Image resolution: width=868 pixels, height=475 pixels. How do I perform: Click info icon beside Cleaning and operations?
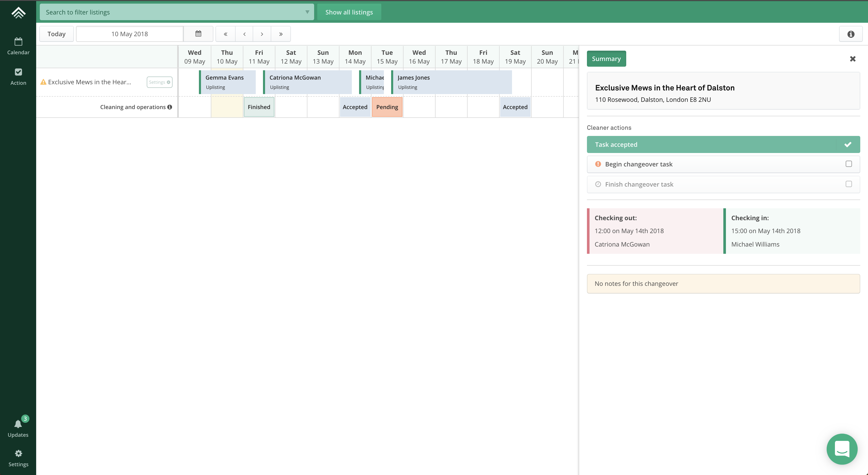pyautogui.click(x=170, y=107)
